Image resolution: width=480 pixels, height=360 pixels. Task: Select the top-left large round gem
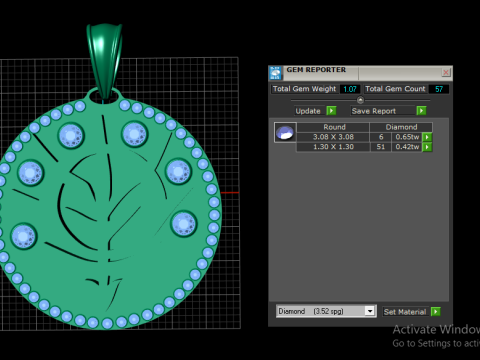click(x=71, y=136)
